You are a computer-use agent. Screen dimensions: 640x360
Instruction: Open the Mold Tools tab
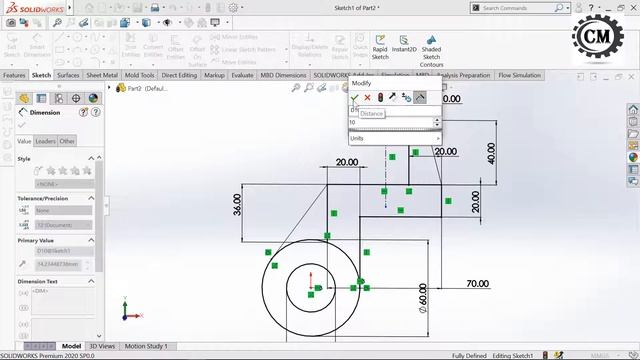click(x=140, y=75)
